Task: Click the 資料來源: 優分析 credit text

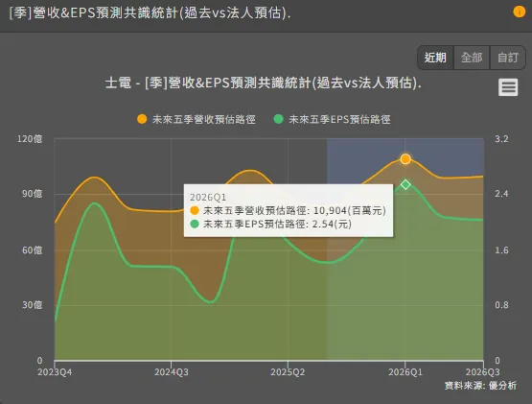Action: pyautogui.click(x=480, y=386)
